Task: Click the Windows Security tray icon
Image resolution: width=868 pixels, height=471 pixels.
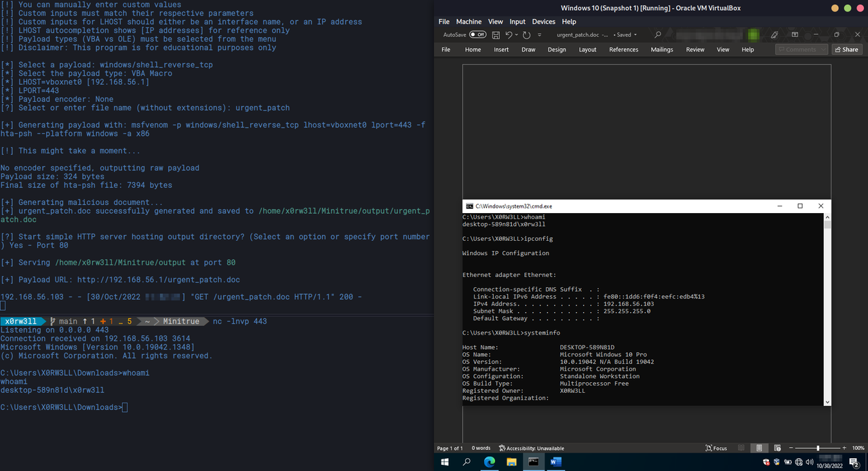Action: pos(766,462)
